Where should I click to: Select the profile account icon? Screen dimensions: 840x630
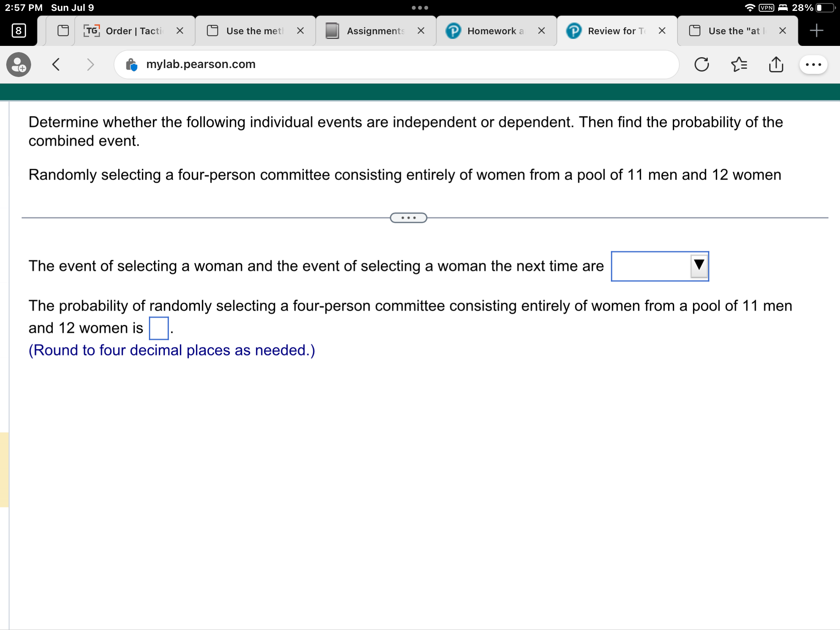[18, 65]
